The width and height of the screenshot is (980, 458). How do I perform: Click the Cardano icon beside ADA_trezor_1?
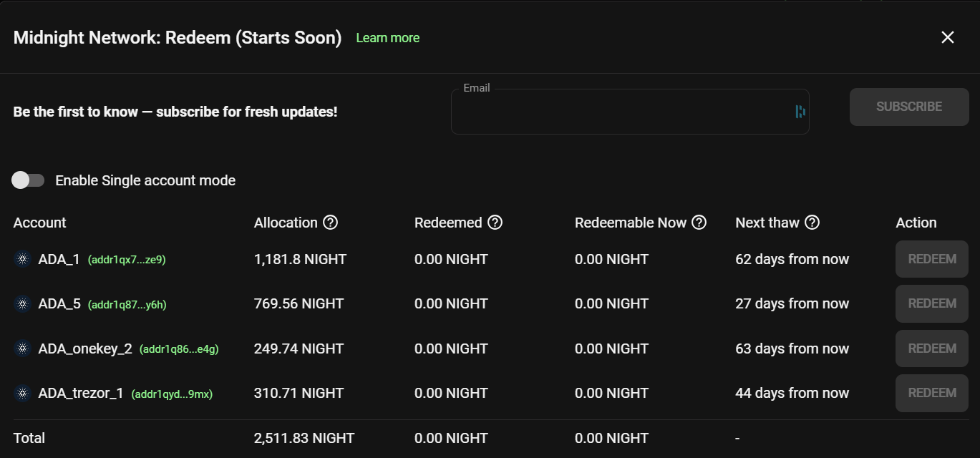pos(22,393)
